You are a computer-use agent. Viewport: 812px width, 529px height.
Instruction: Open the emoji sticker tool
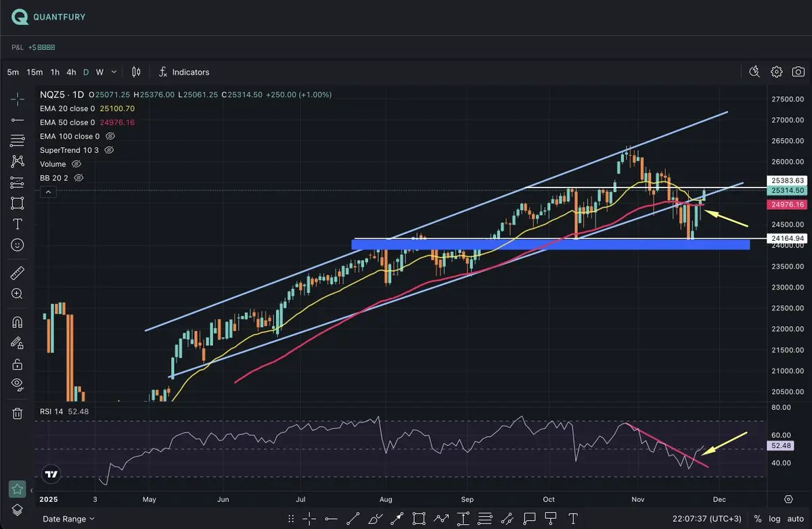18,245
